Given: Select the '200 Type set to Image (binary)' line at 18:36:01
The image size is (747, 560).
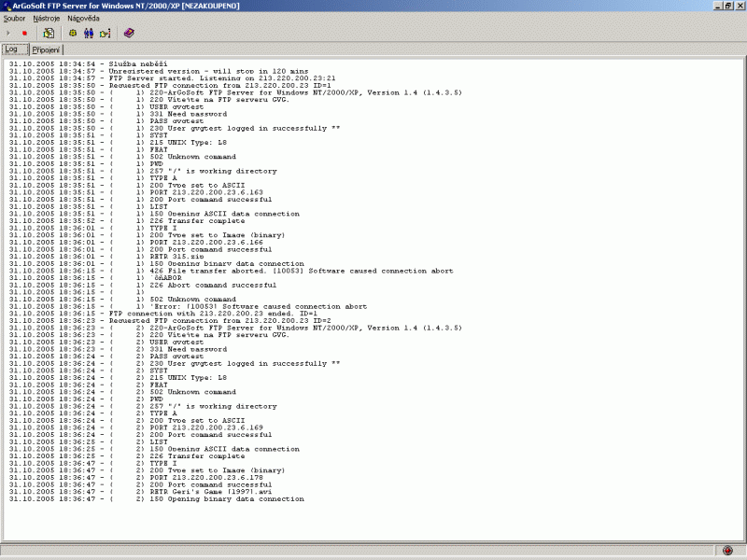Looking at the screenshot, I should [x=147, y=235].
